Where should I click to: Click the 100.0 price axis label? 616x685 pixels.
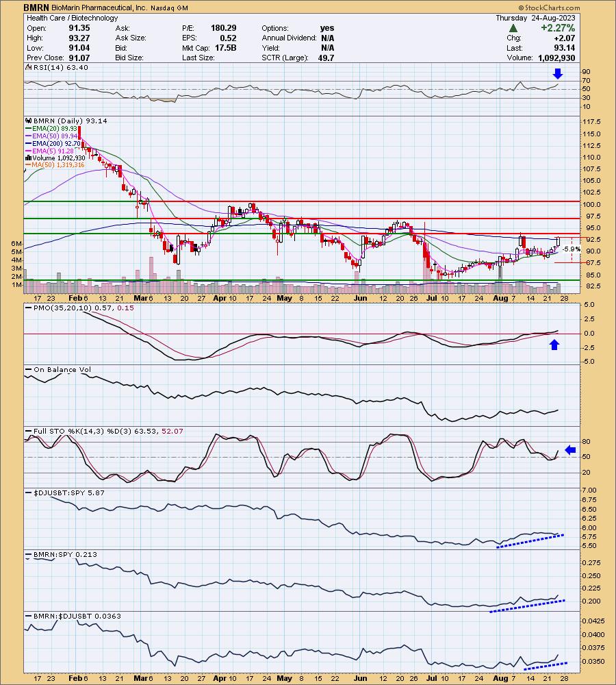tap(591, 204)
